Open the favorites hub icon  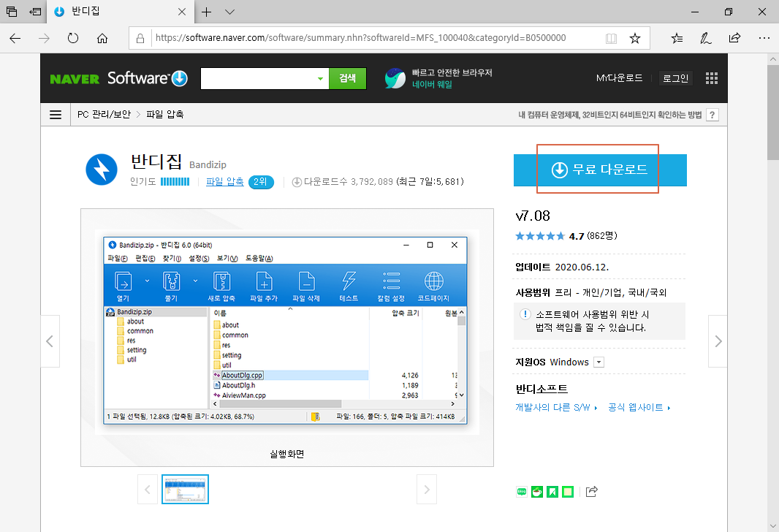point(677,38)
